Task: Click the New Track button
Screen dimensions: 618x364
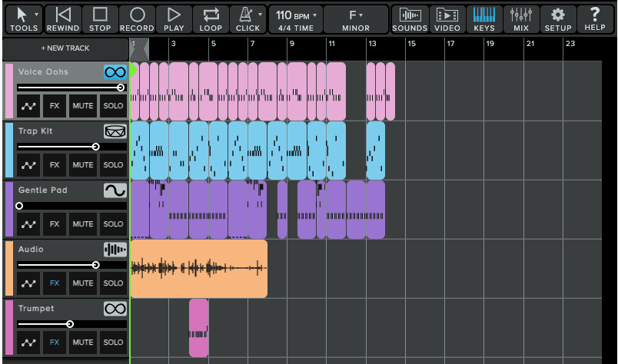Action: point(65,48)
